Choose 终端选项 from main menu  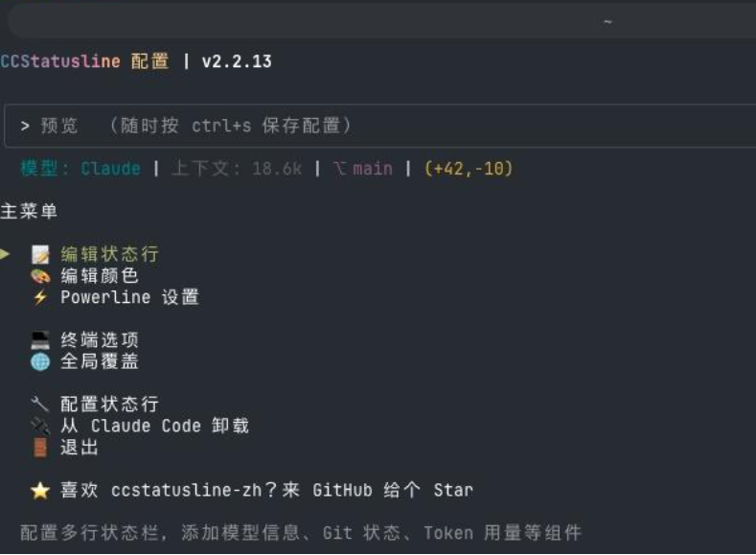coord(100,340)
